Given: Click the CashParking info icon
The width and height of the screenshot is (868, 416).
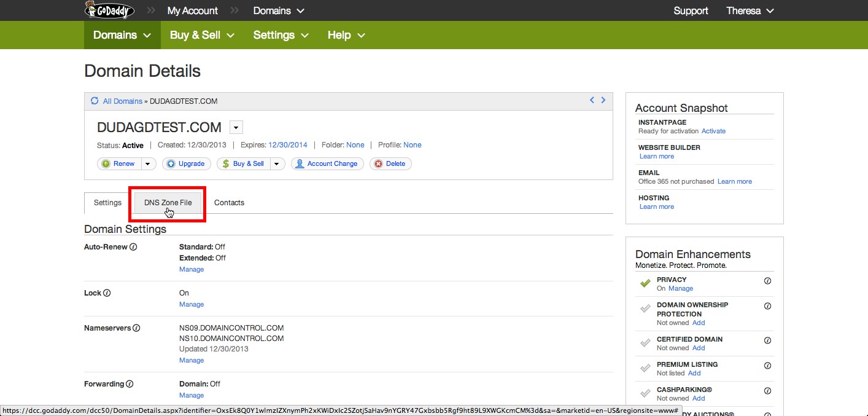Looking at the screenshot, I should pos(767,391).
